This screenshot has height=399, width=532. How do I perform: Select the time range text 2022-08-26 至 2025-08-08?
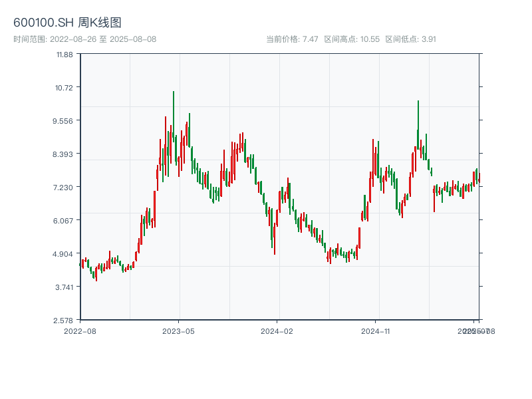pos(103,39)
